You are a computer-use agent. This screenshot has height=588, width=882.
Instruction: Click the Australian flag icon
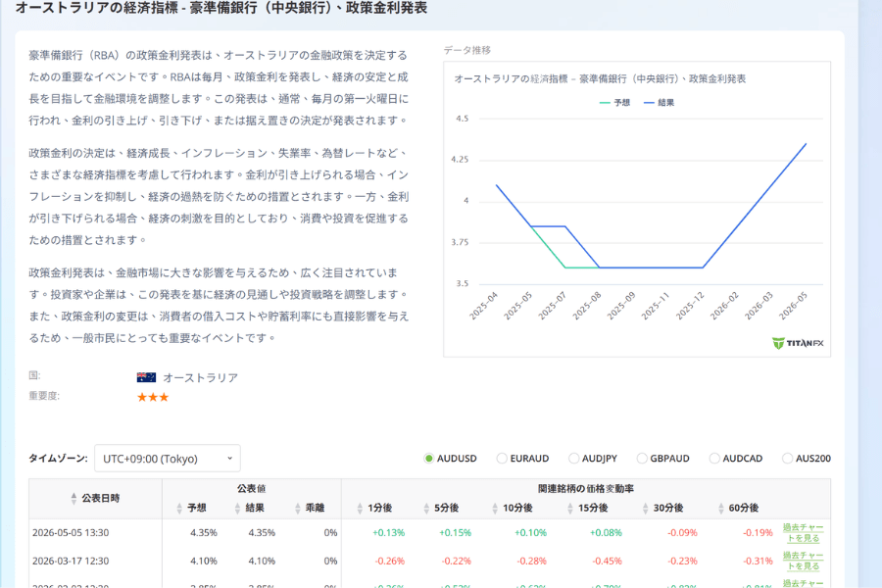coord(146,377)
